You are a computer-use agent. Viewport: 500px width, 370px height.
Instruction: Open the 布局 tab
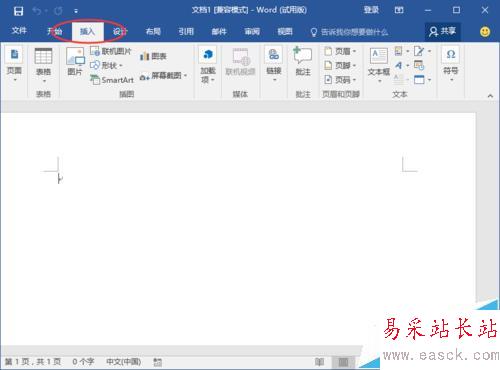point(153,32)
